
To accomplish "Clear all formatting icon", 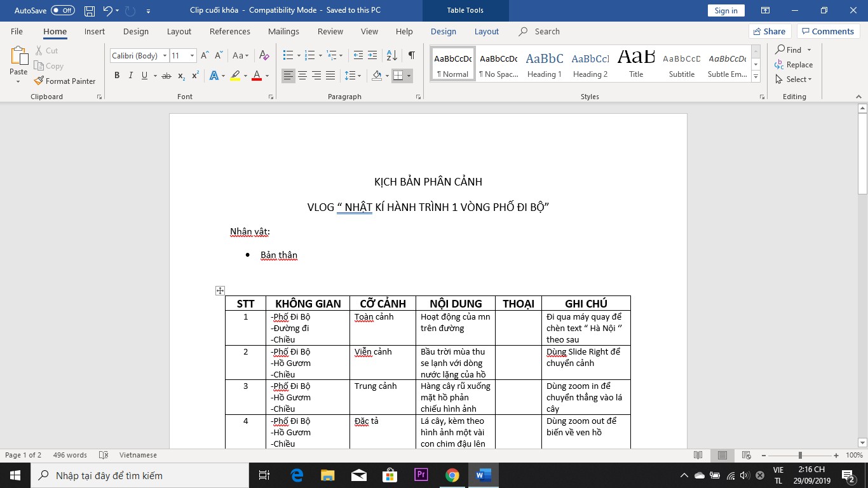I will click(x=264, y=56).
